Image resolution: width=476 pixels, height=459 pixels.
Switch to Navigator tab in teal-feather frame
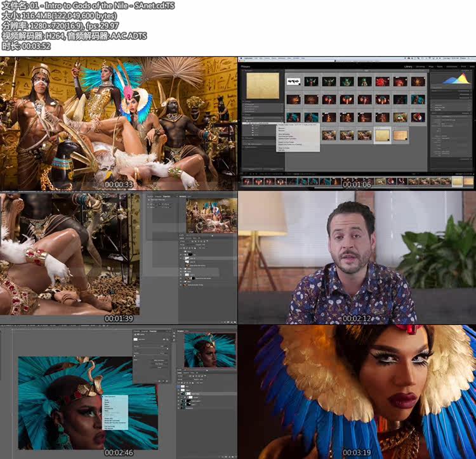[180, 331]
